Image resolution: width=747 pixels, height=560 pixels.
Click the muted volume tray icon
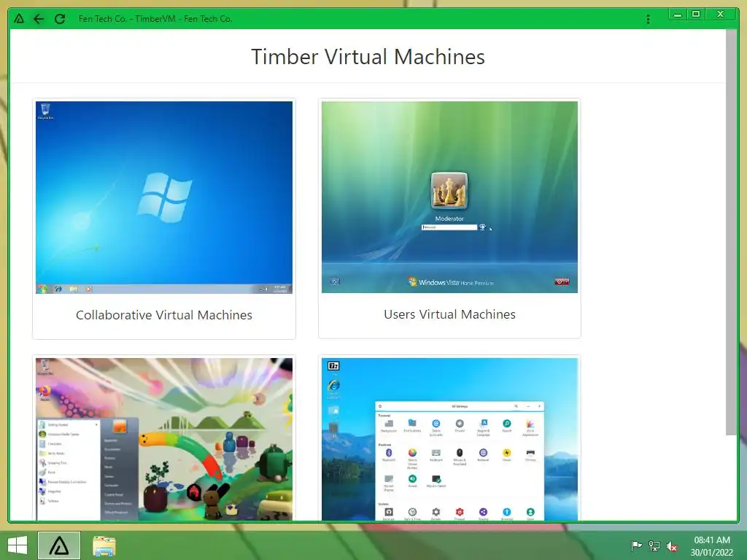coord(672,546)
